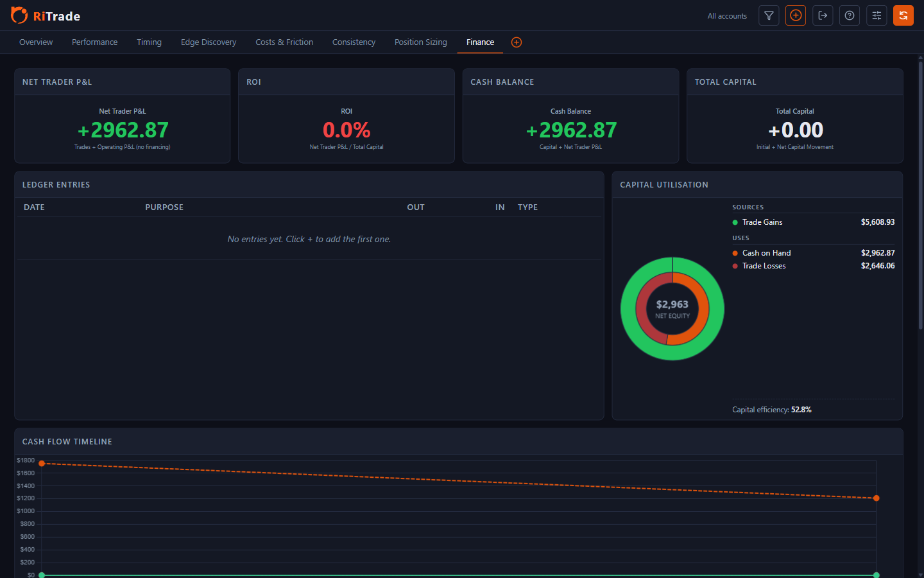Click the TYPE column header
This screenshot has height=578, width=924.
coord(527,207)
